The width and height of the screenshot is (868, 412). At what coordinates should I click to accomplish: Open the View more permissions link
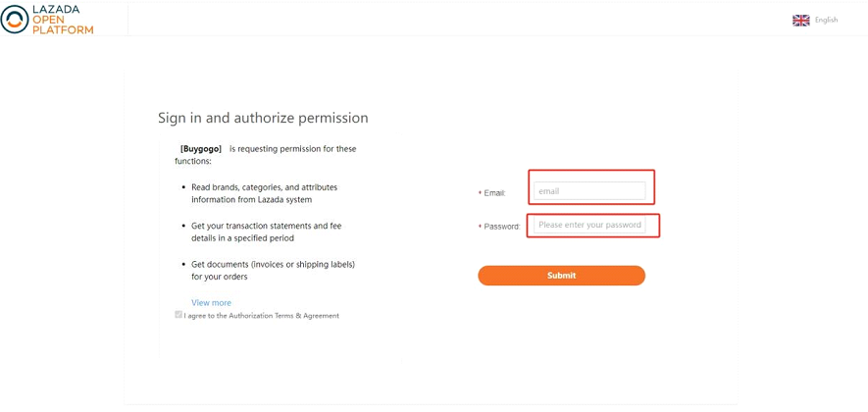(x=211, y=303)
